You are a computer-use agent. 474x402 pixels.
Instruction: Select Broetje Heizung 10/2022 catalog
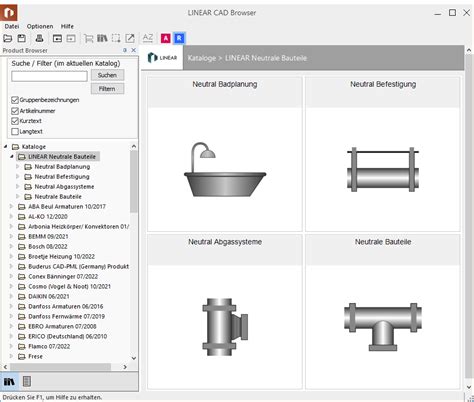62,256
